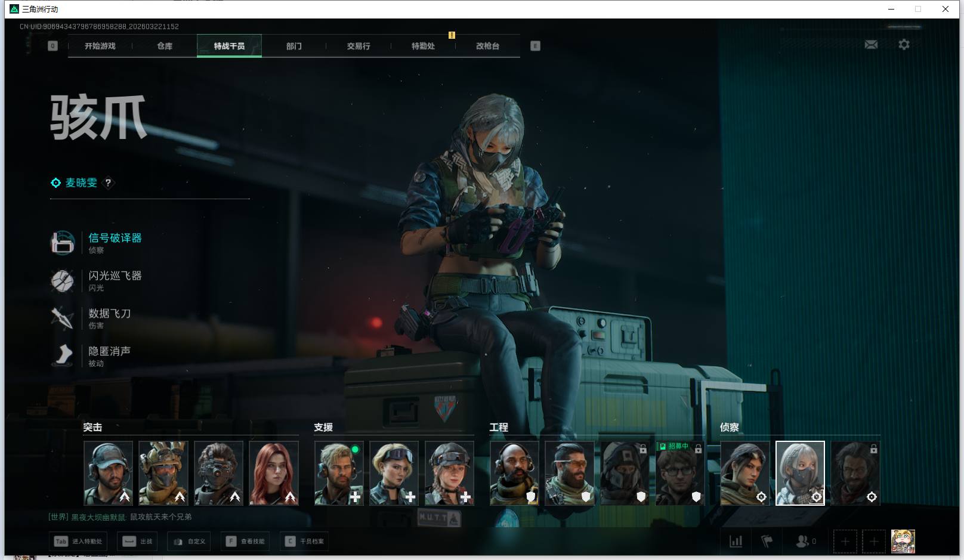Switch to the 仓库 tab
The image size is (964, 560).
(165, 46)
